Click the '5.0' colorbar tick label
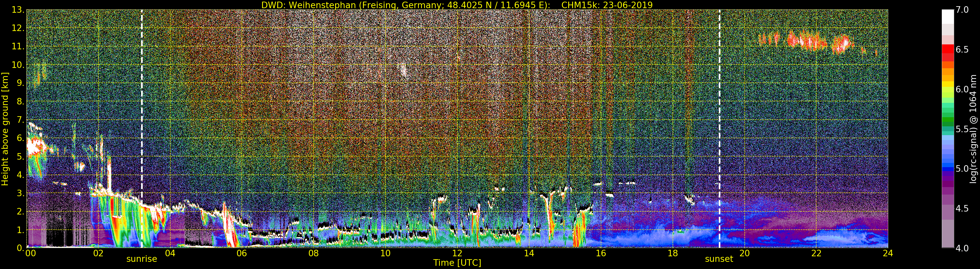Screen dimensions: 980x269 point(962,168)
